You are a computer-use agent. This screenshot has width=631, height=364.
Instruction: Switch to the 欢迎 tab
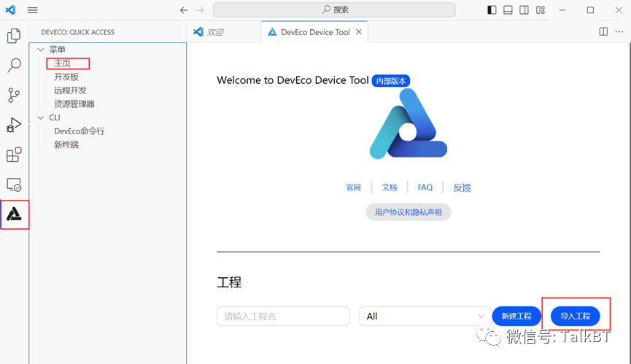click(224, 32)
